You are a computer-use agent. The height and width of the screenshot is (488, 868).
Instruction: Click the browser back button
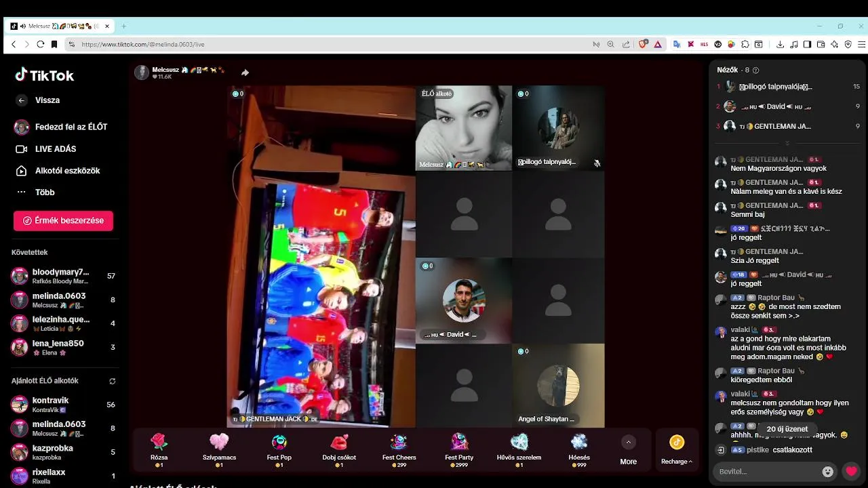point(14,44)
